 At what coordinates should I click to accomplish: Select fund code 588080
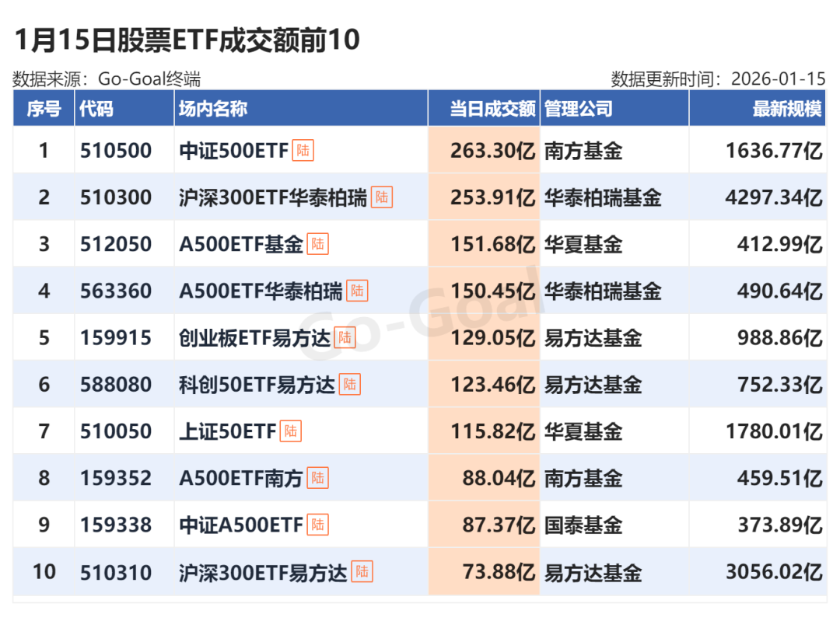click(x=116, y=385)
